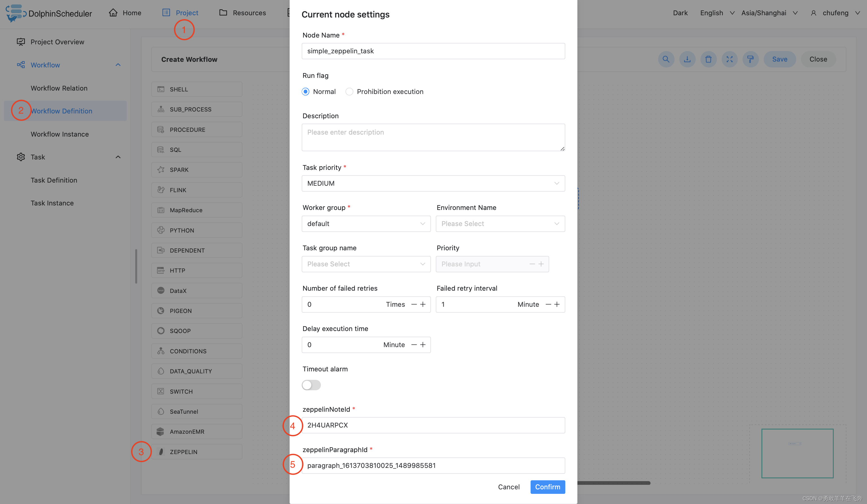Toggle the Timeout alarm switch
867x504 pixels.
pos(311,385)
